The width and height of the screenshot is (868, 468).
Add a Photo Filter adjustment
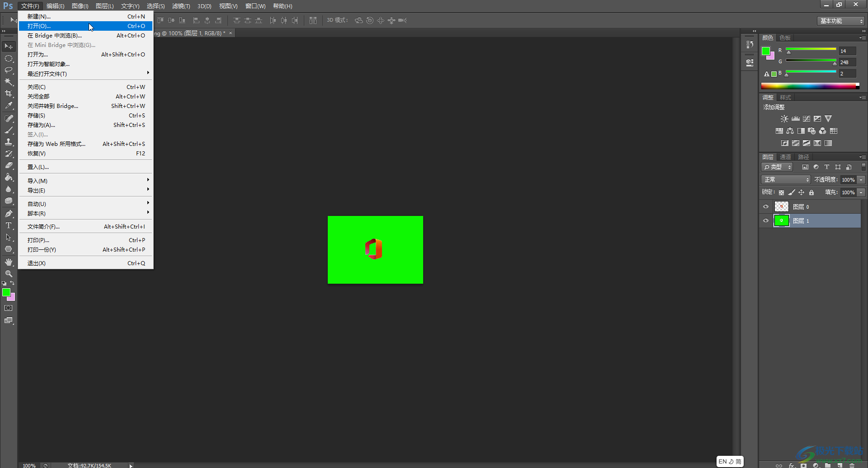(x=812, y=131)
